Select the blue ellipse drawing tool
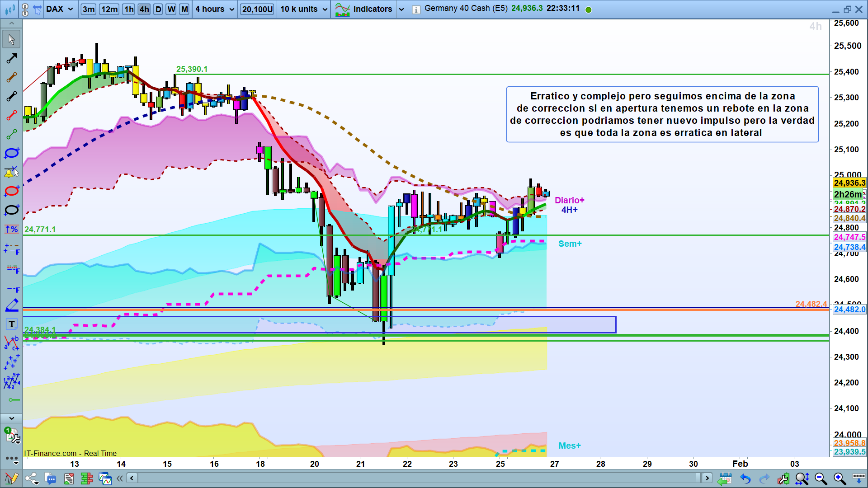This screenshot has height=488, width=868. [11, 153]
